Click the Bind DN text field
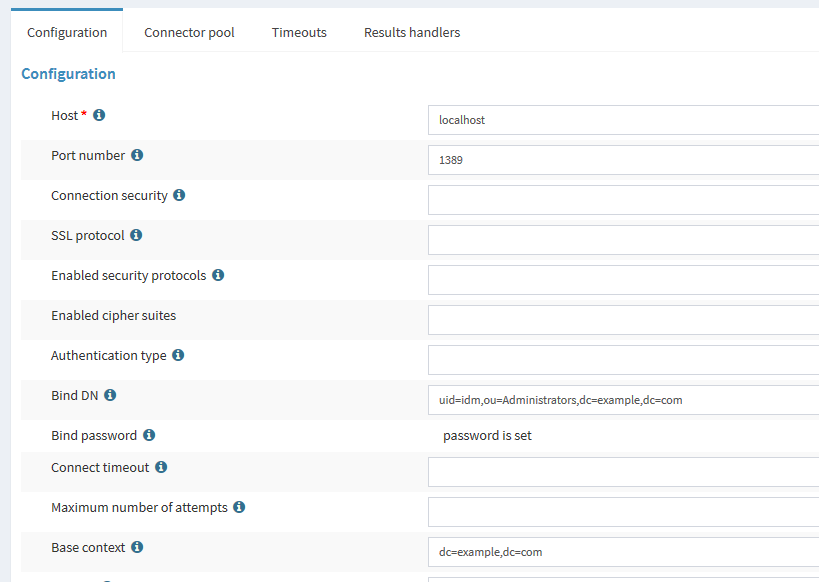819x582 pixels. point(622,400)
